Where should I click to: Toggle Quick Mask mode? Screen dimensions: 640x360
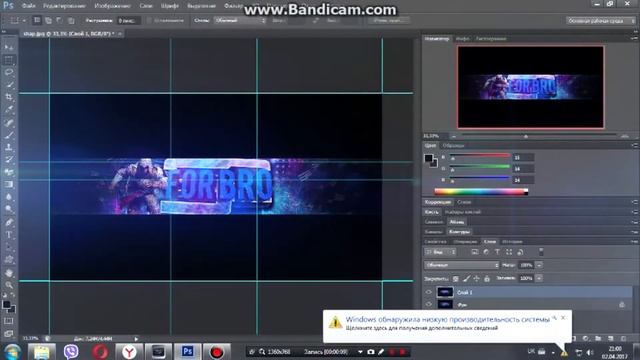click(9, 321)
